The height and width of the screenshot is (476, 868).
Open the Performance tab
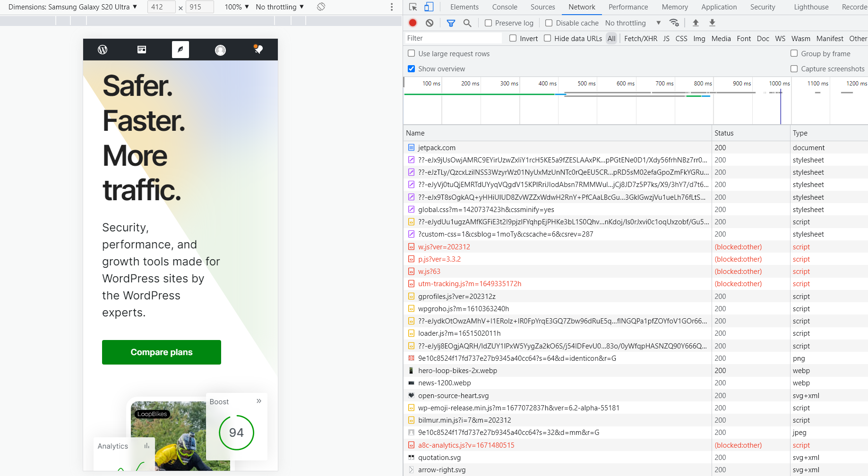pos(628,7)
